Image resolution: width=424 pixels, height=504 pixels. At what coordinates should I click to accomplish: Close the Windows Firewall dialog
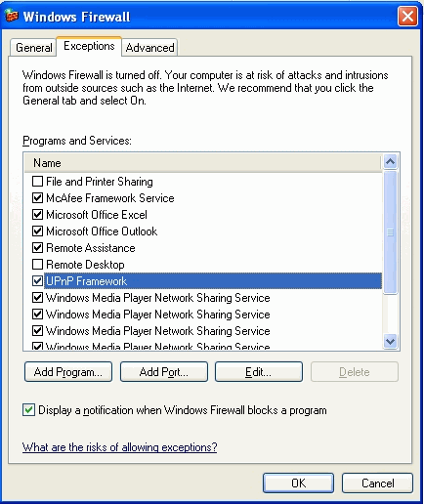(407, 16)
